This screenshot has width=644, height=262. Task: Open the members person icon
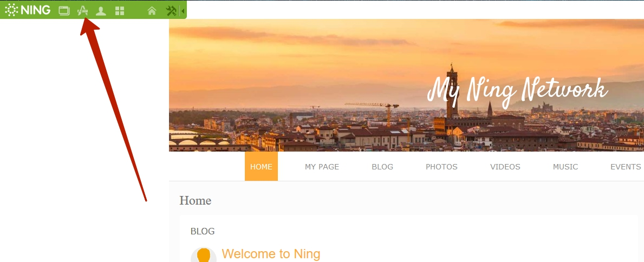pos(101,11)
